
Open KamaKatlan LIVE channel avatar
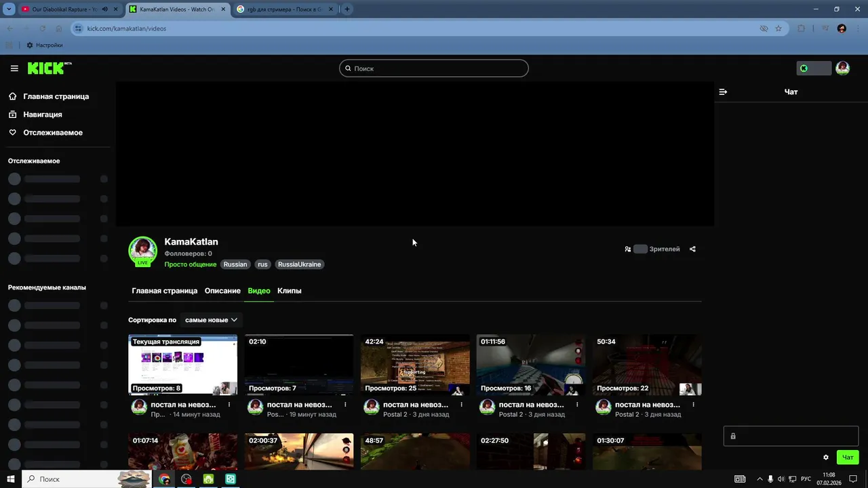[x=143, y=251]
